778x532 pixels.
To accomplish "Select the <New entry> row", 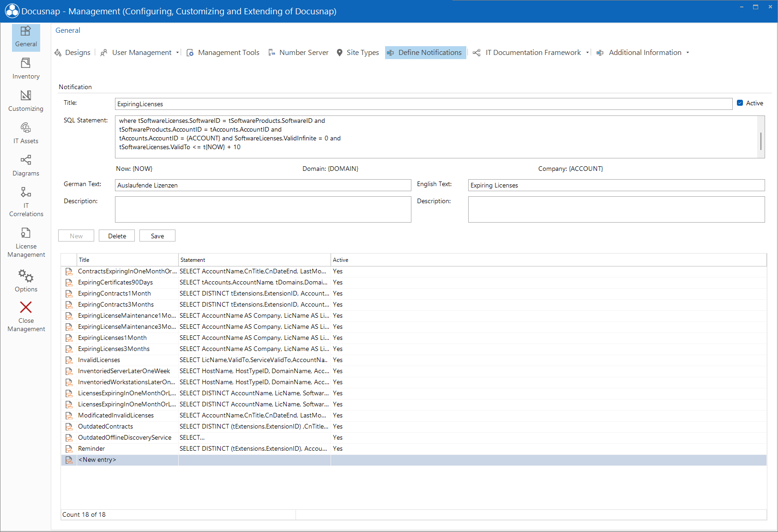I will click(x=414, y=460).
